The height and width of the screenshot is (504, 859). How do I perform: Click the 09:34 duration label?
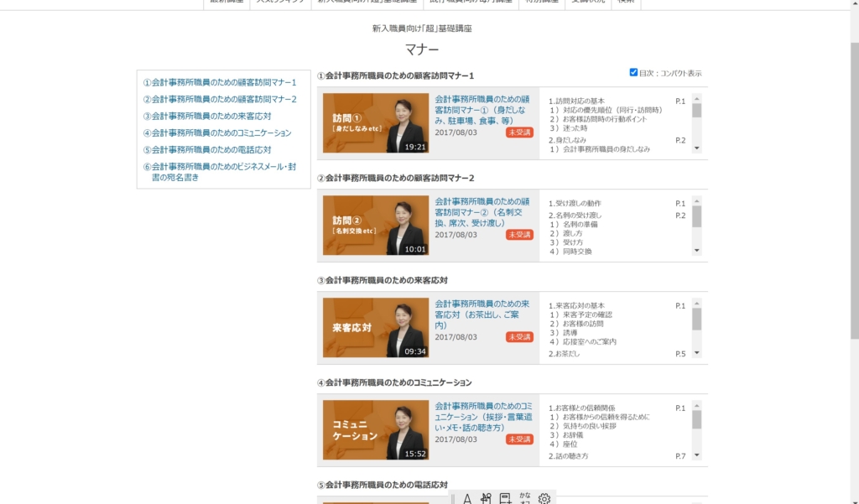[x=415, y=351]
